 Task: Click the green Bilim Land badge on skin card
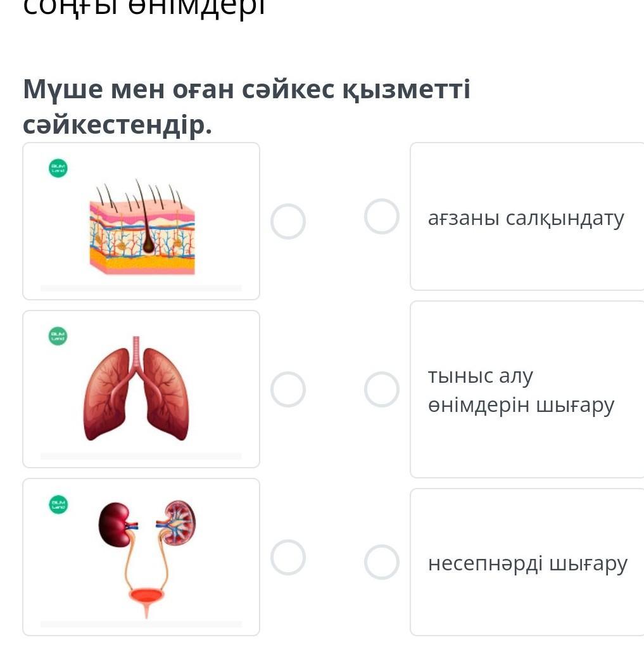pos(58,168)
